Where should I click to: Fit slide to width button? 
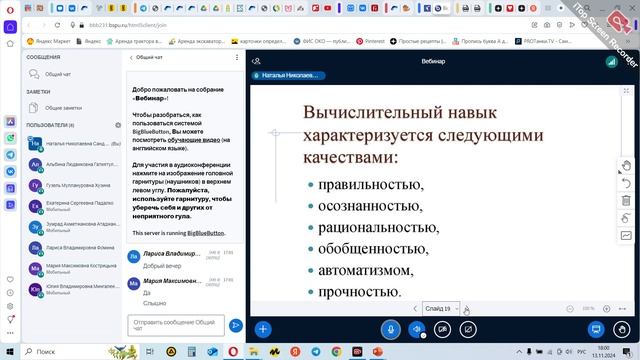(x=622, y=309)
